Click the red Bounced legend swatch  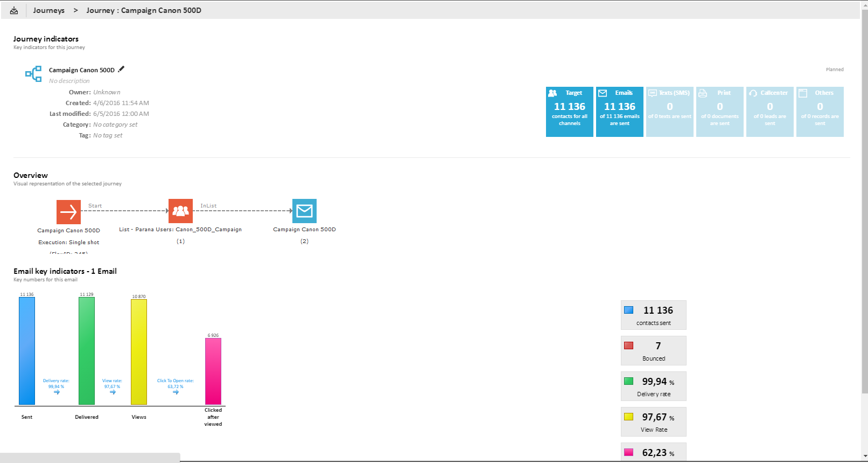[628, 345]
